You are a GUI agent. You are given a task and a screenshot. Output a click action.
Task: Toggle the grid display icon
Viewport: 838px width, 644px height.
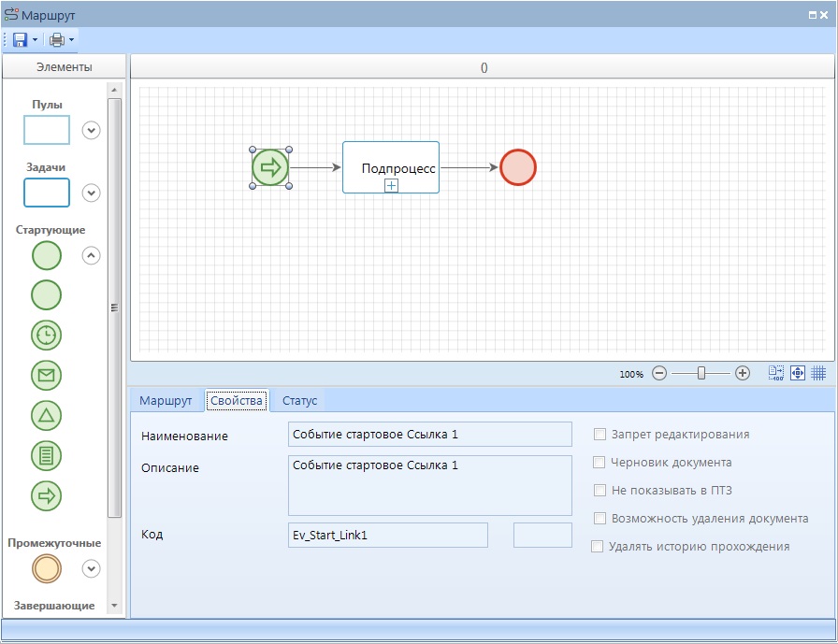(x=818, y=373)
